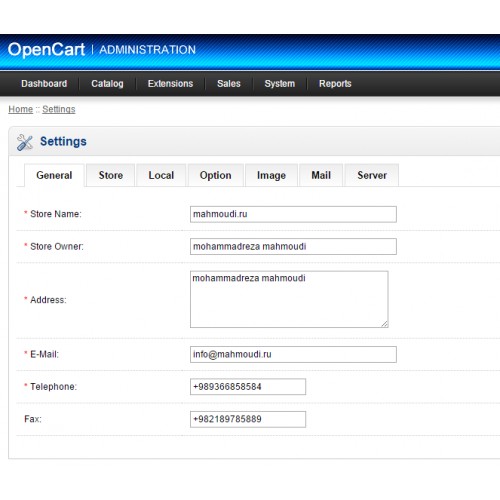Switch to the Mail tab
This screenshot has height=500, width=500.
(x=321, y=175)
